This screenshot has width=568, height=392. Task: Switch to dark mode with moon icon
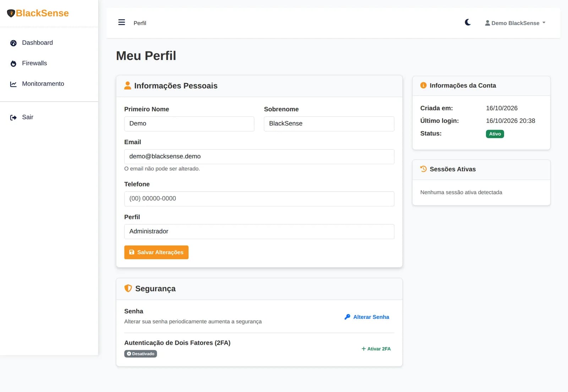pos(468,22)
